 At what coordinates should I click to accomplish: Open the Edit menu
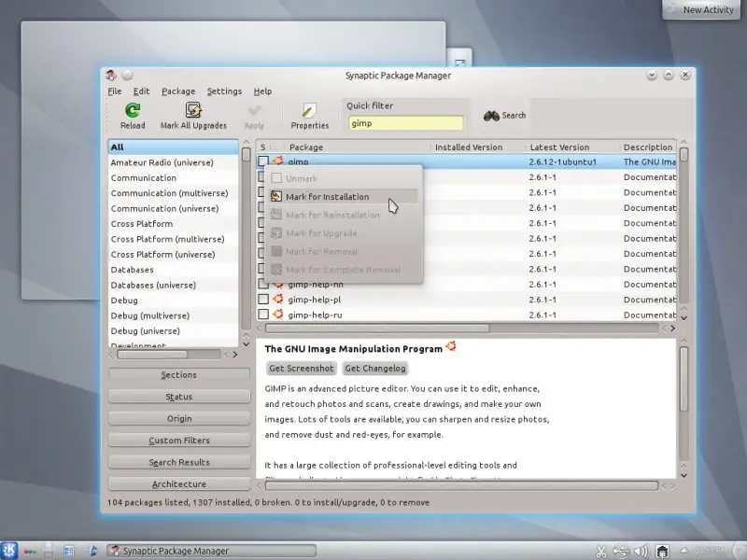[141, 91]
